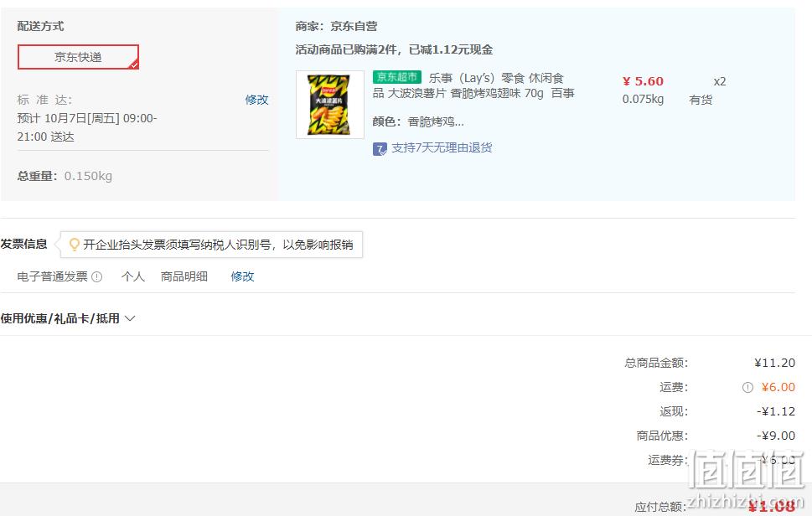Screen dimensions: 812x516
Task: Open the 支持7天无理由退货 link
Action: [x=442, y=148]
